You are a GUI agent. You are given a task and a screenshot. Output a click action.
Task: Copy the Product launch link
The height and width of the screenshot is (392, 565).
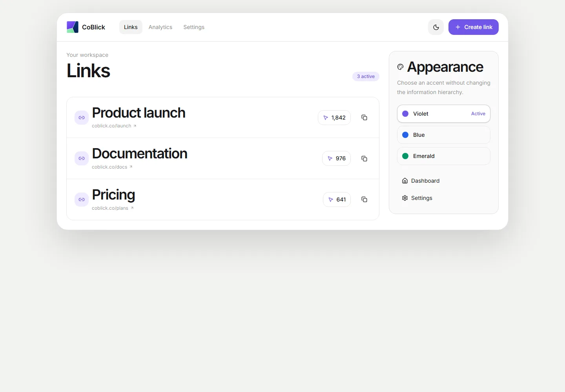click(364, 118)
